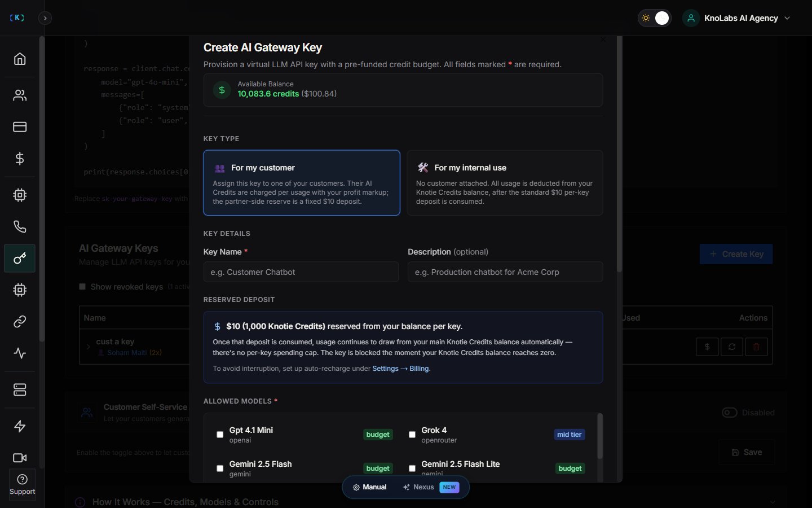Check the Grok 4 model
Viewport: 812px width, 508px height.
coord(412,435)
